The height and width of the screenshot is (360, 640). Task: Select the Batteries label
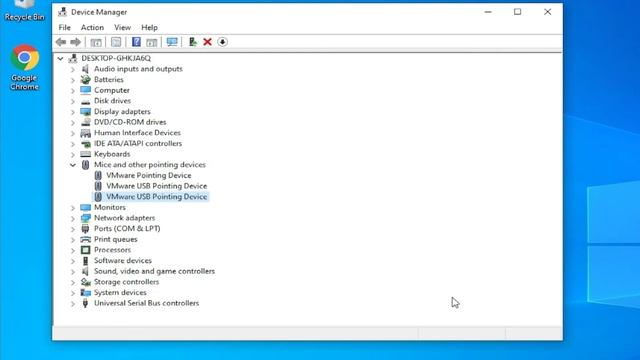[109, 80]
